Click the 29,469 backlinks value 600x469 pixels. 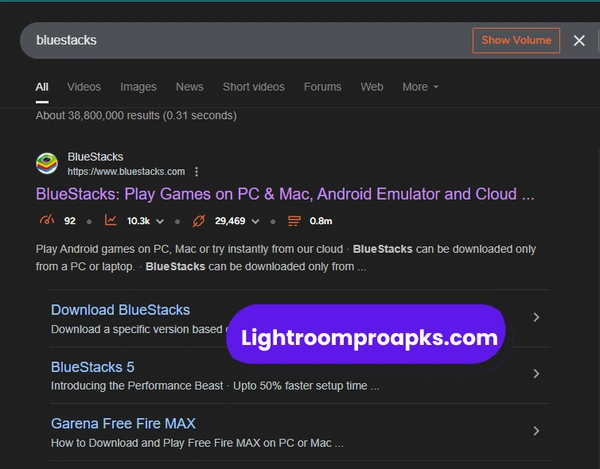tap(230, 221)
